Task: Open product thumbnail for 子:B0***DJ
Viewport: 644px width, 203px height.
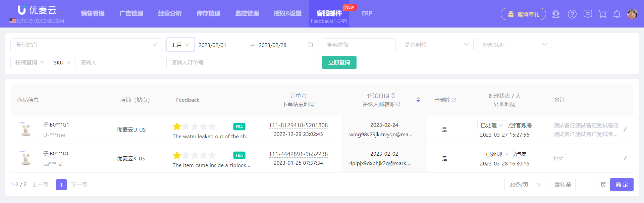Action: [x=26, y=158]
